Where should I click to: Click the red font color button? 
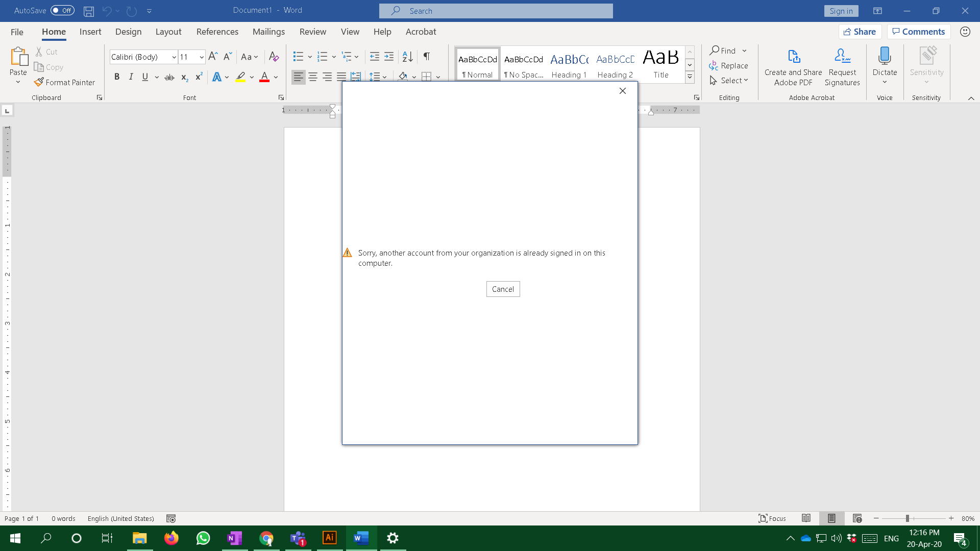[264, 77]
